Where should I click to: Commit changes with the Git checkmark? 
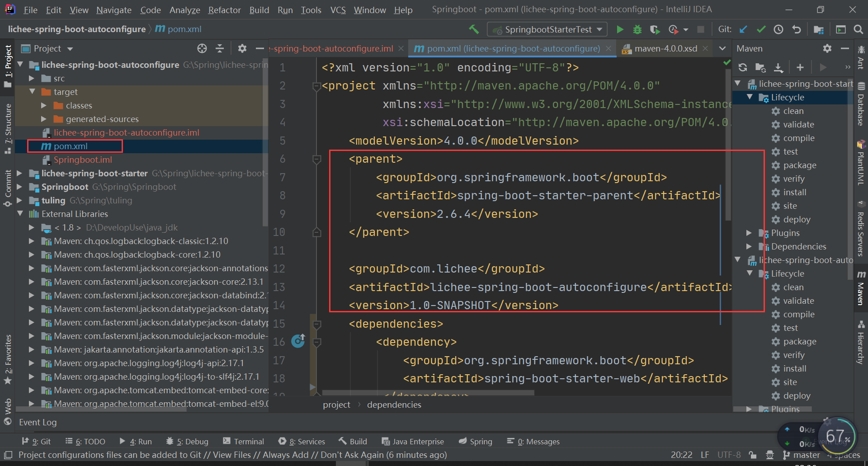(x=761, y=29)
